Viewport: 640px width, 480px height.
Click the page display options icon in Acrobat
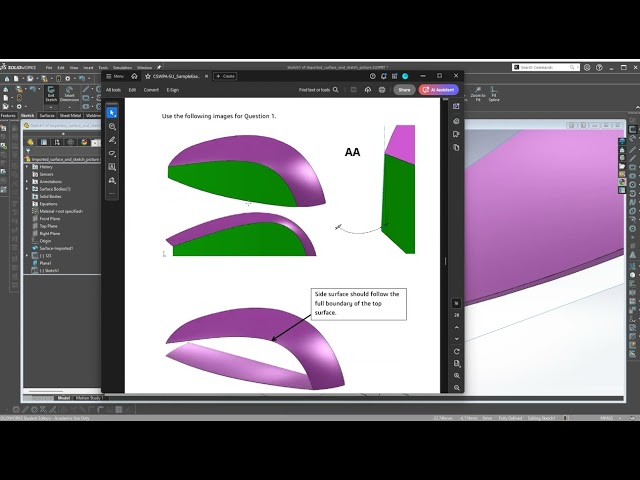click(x=457, y=364)
